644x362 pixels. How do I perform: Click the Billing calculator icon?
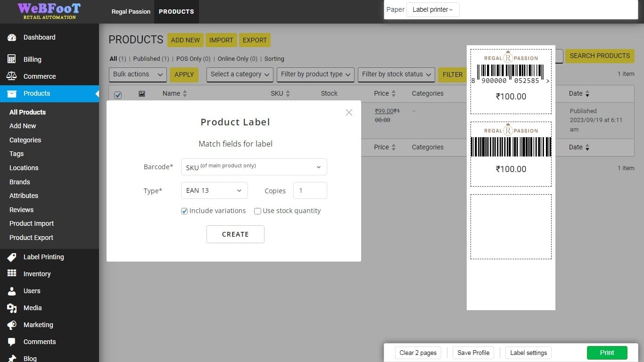point(12,59)
